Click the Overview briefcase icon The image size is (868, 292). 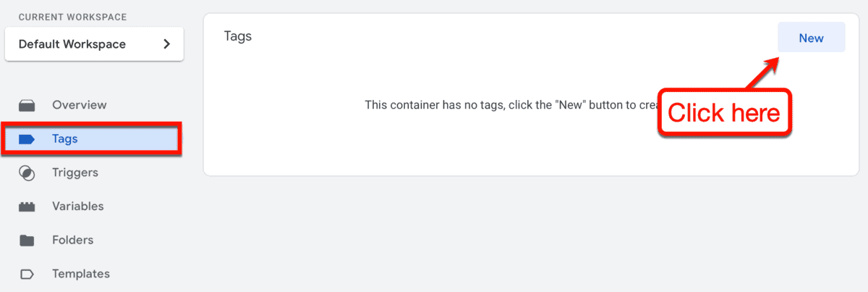(x=27, y=106)
